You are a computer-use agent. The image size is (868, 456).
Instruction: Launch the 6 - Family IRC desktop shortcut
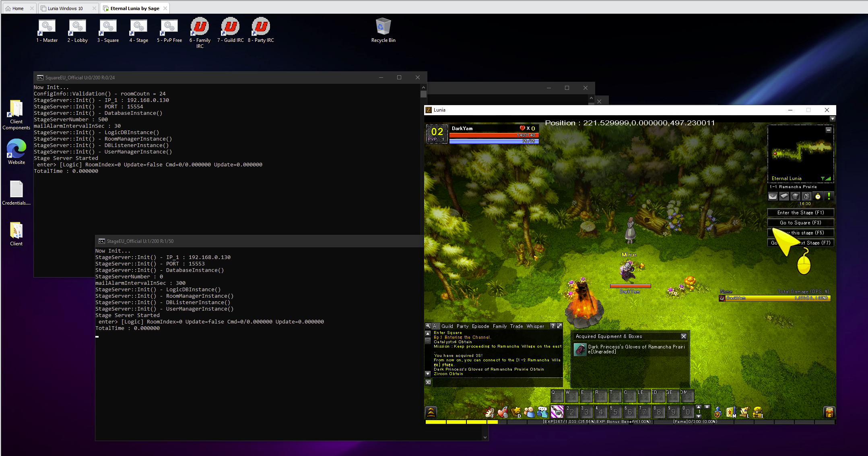pos(200,33)
